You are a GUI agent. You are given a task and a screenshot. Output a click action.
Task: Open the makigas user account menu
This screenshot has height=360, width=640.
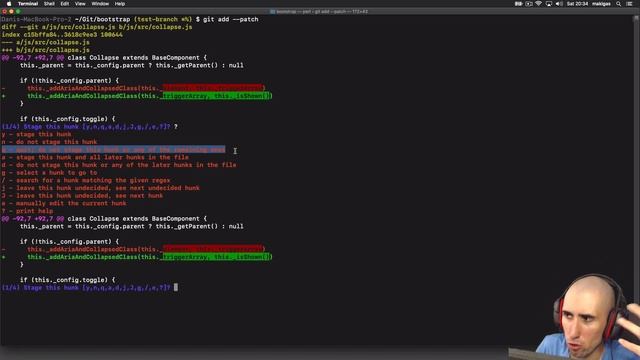tap(601, 4)
